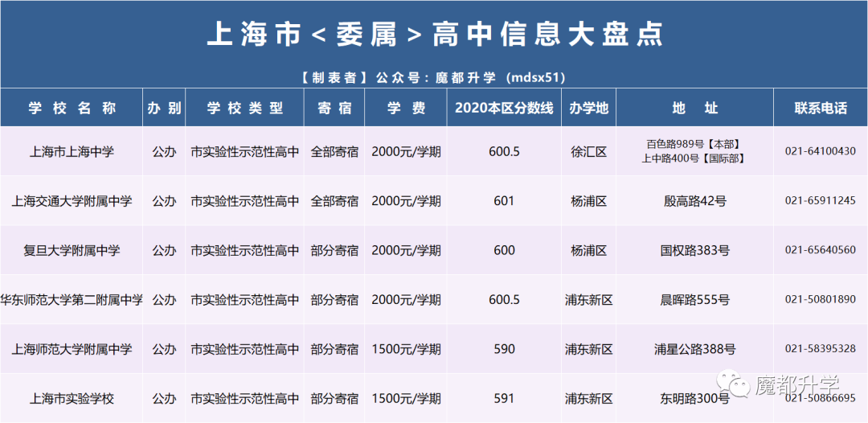The image size is (868, 423).
Task: Click phone number 021-65640560
Action: 821,250
